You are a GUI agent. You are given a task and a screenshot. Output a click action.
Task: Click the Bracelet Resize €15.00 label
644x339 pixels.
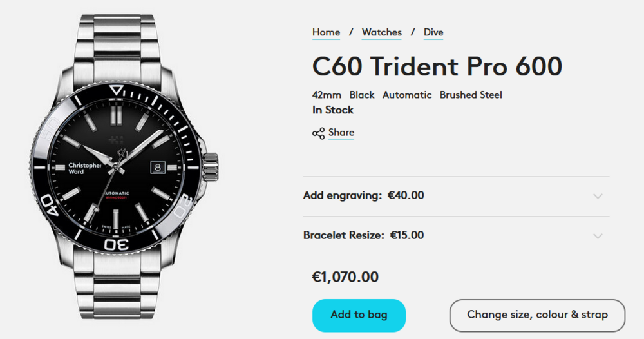363,235
